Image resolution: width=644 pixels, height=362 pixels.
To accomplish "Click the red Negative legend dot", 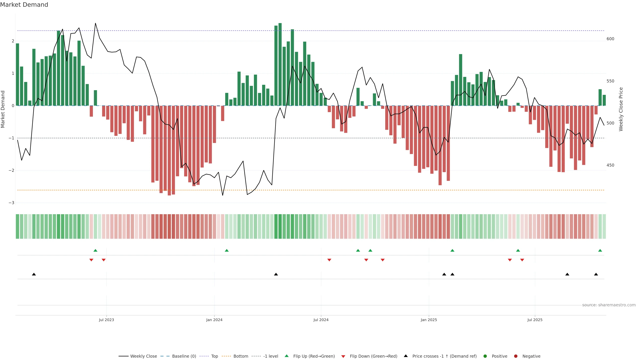I will point(516,356).
